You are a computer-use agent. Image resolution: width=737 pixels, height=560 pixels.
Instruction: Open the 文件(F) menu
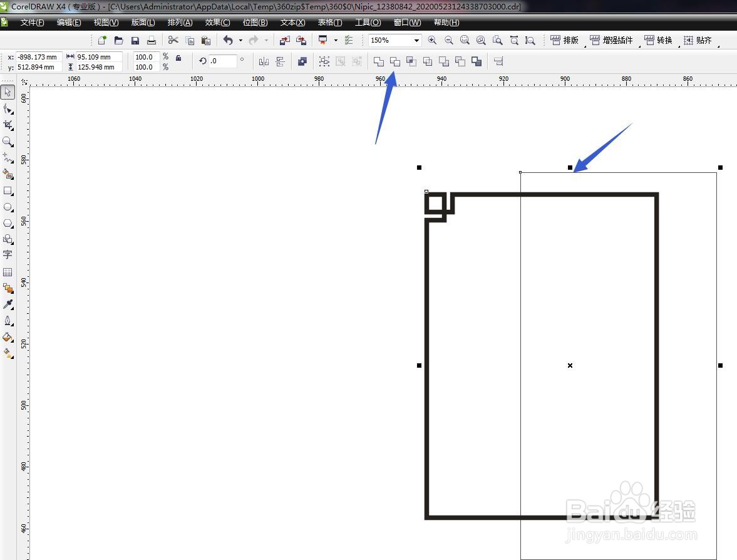[x=33, y=23]
